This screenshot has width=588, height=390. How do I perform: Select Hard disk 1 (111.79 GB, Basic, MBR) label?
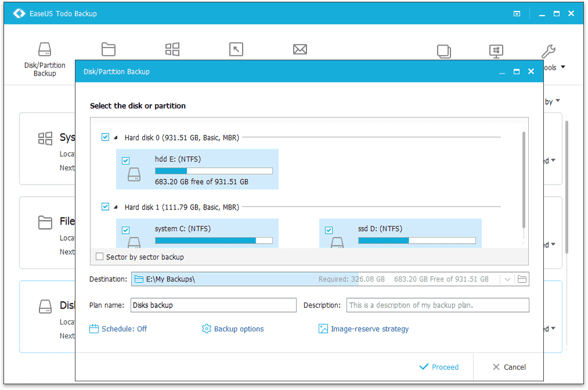pyautogui.click(x=182, y=207)
